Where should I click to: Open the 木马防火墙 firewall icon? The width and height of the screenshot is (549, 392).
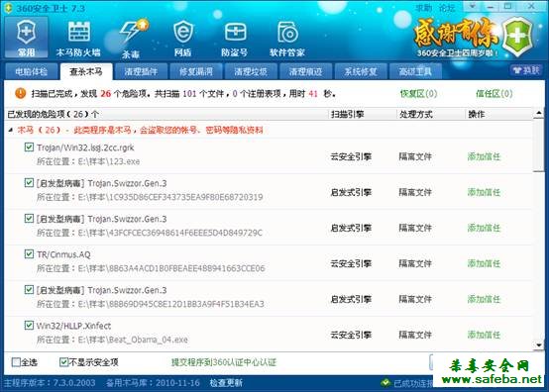pos(78,38)
